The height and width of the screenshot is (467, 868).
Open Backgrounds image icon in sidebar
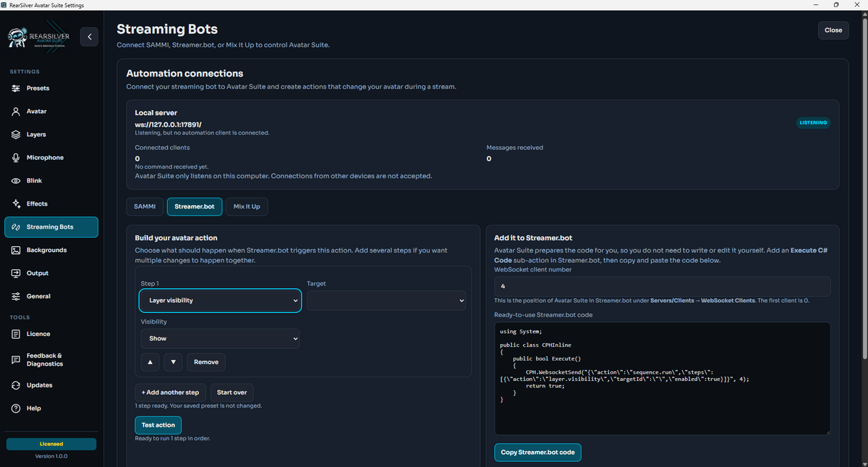tap(16, 251)
